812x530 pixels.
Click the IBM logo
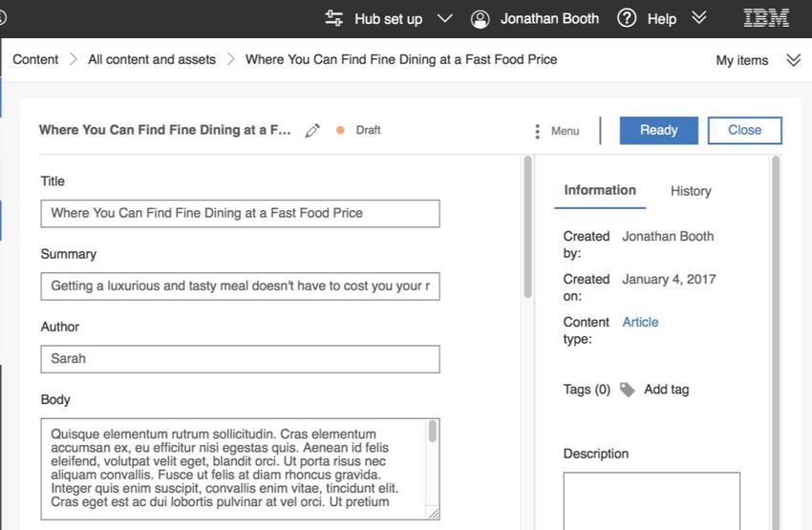point(766,18)
